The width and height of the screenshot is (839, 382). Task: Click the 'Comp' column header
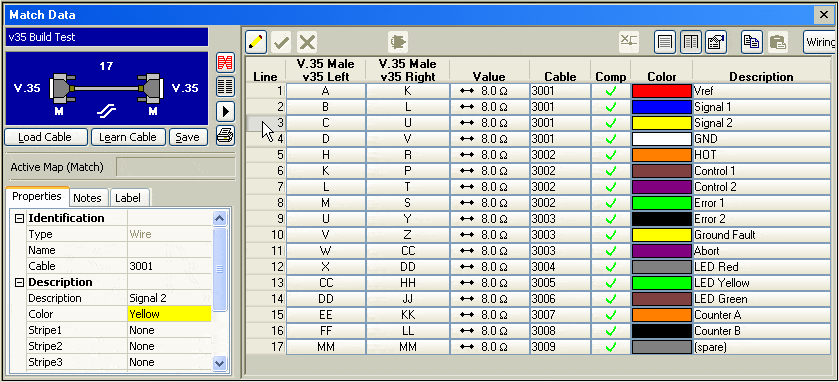click(x=611, y=77)
